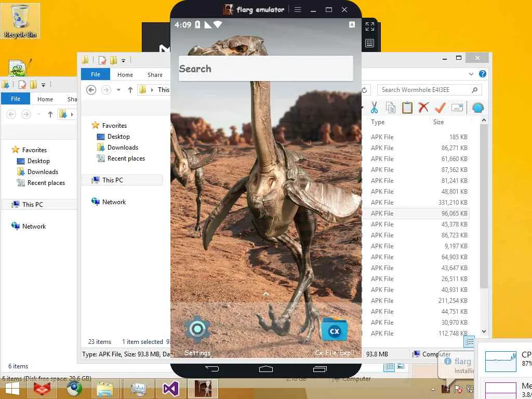532x399 pixels.
Task: Click the Paste clipboard icon in Explorer toolbar
Action: point(407,108)
